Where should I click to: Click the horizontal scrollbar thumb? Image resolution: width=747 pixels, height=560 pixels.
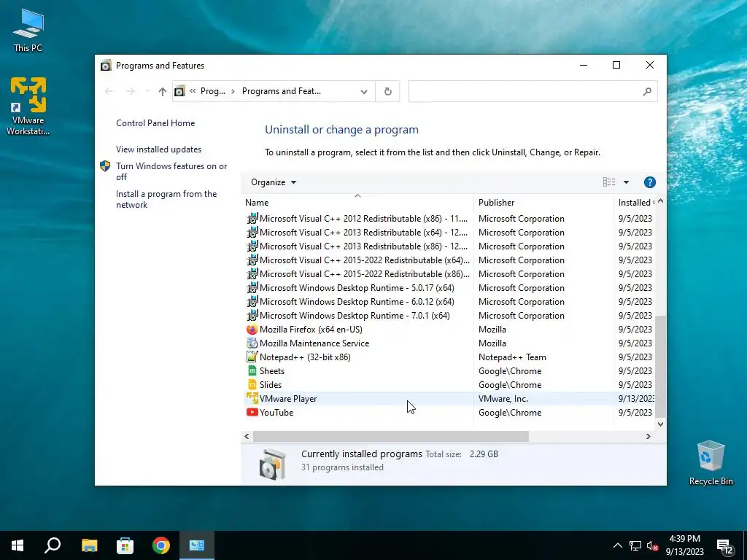(x=391, y=436)
